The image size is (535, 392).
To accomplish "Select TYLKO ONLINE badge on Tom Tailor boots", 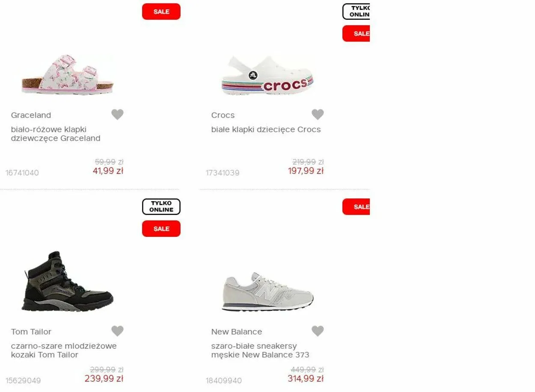I will tap(161, 206).
